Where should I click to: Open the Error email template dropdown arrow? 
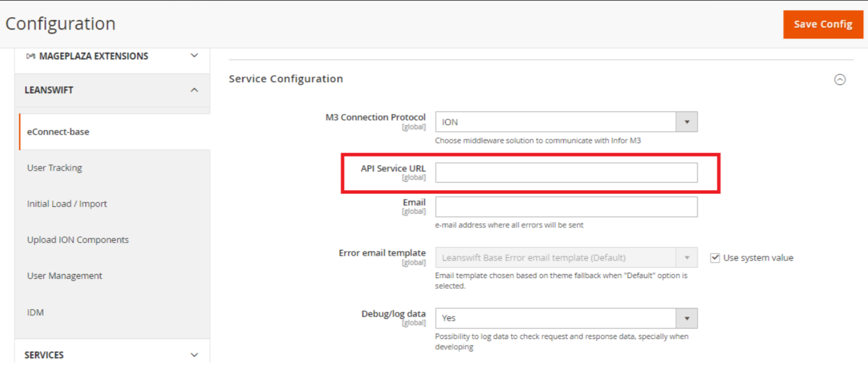(686, 257)
